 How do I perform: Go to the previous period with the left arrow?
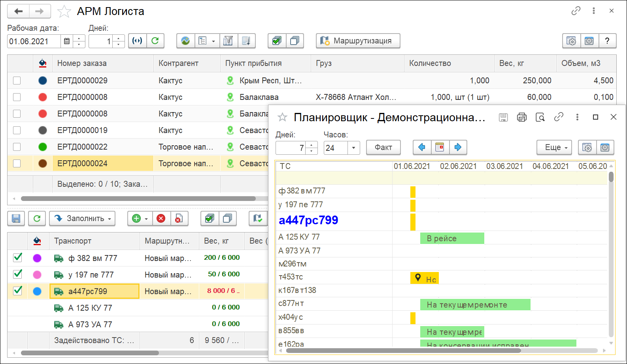[422, 147]
